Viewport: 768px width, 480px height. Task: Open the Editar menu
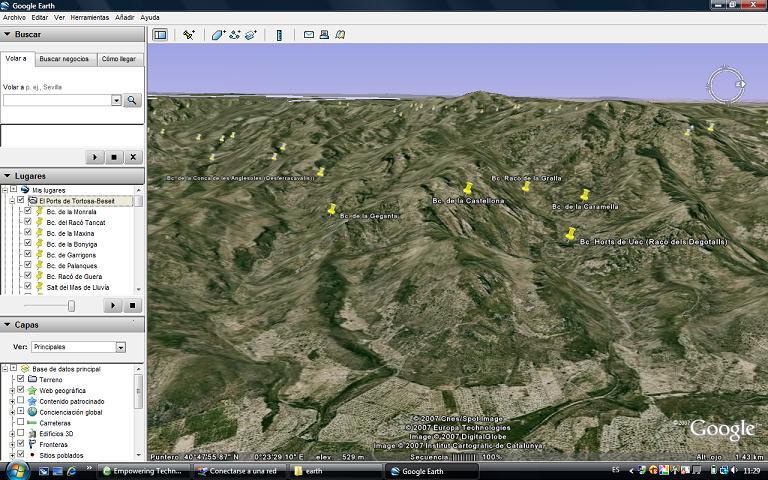[40, 17]
